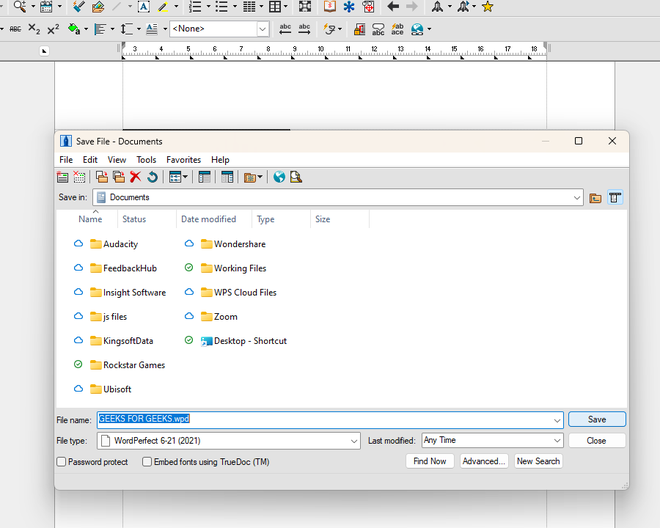Open the Favorites menu in Save File dialog

coord(184,160)
